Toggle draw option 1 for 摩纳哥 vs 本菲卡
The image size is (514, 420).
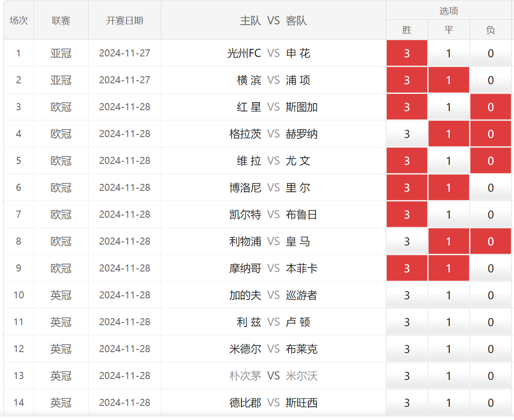pos(449,268)
